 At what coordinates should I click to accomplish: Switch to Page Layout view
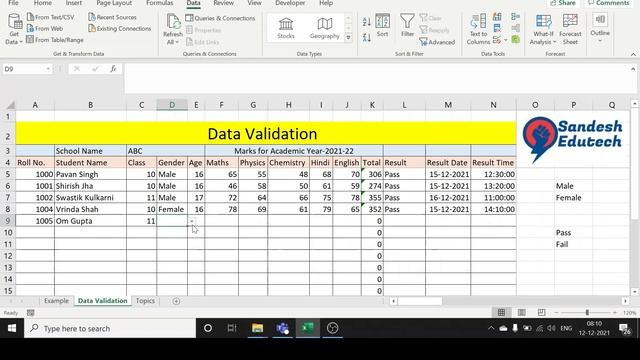pos(521,312)
